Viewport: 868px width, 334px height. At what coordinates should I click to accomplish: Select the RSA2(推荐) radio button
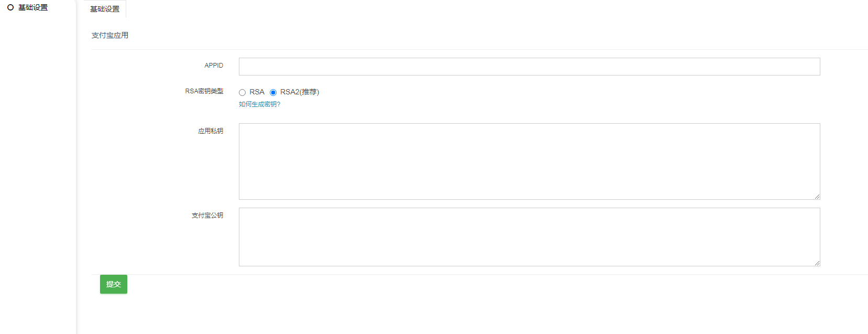point(273,93)
